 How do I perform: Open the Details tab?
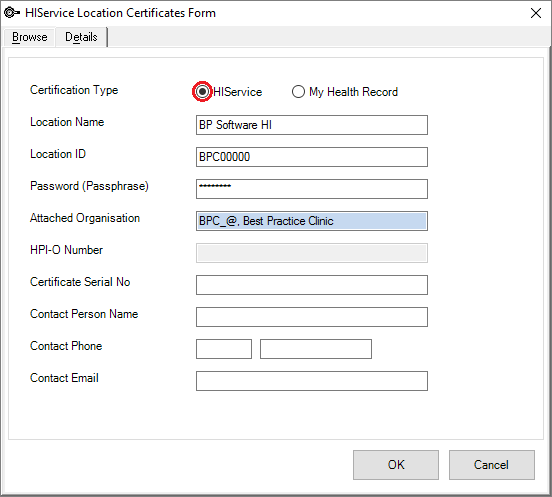[x=81, y=37]
